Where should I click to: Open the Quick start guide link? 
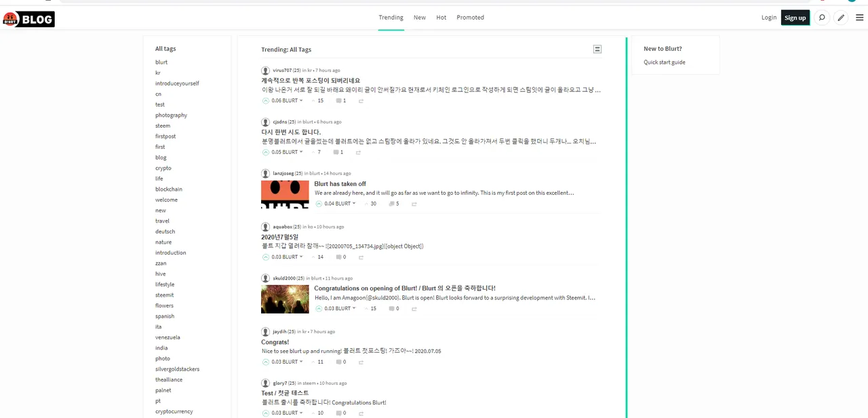tap(665, 62)
